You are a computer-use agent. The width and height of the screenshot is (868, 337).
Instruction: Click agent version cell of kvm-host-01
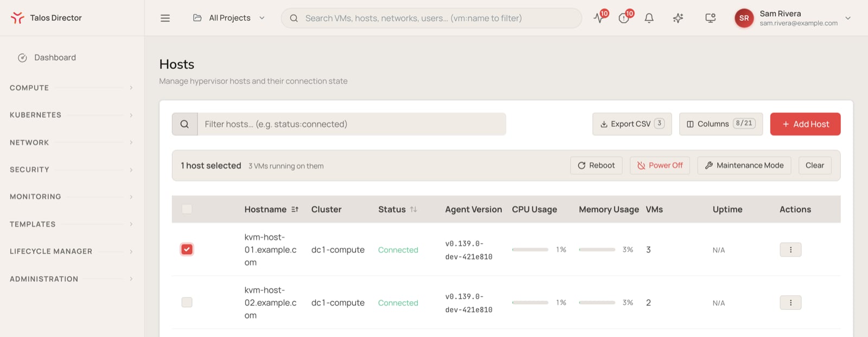[x=469, y=250]
